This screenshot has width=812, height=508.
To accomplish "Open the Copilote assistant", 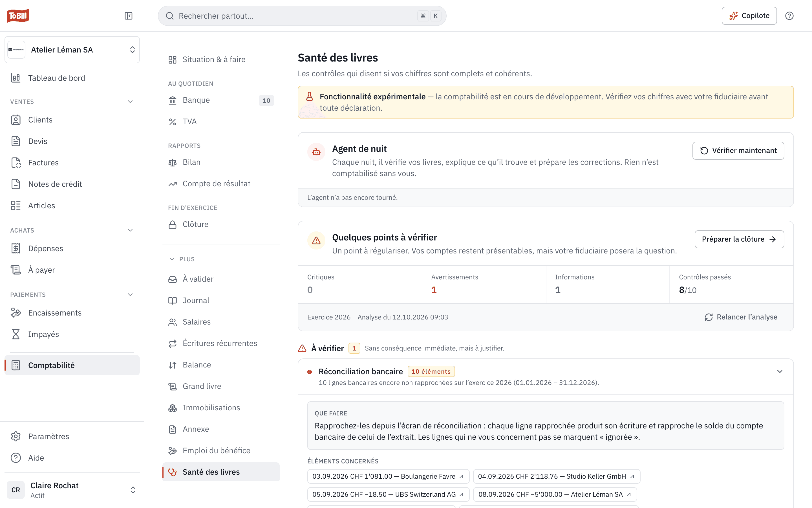I will [x=749, y=16].
